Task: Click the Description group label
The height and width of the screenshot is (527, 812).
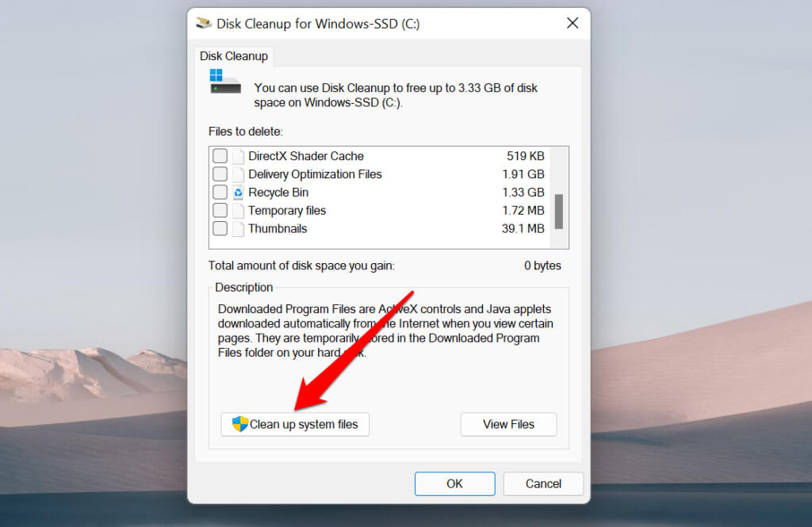Action: [244, 288]
